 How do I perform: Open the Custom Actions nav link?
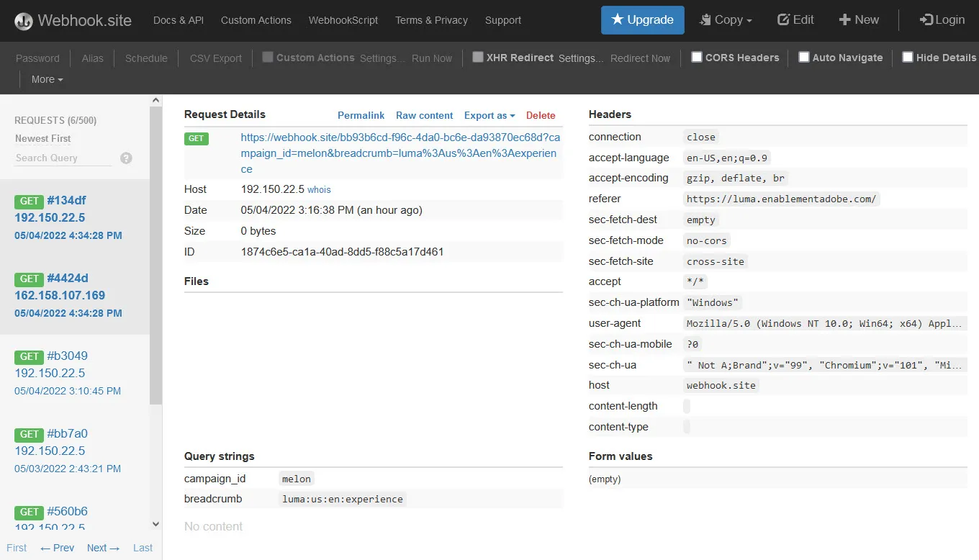pyautogui.click(x=256, y=20)
